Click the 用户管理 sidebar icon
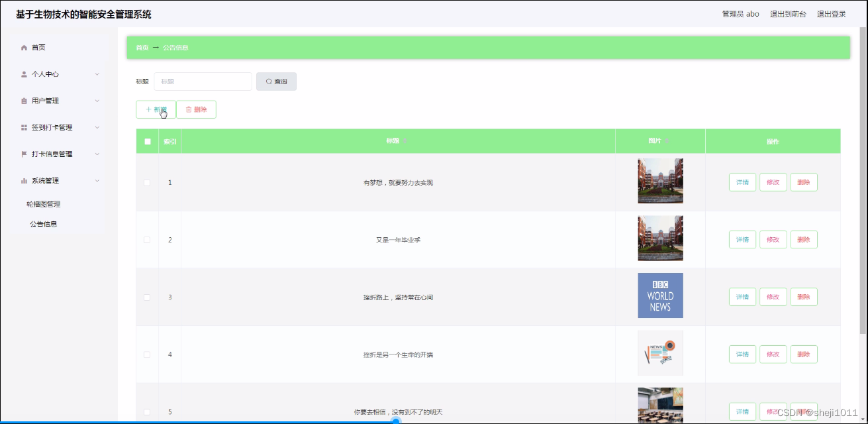 click(x=24, y=101)
